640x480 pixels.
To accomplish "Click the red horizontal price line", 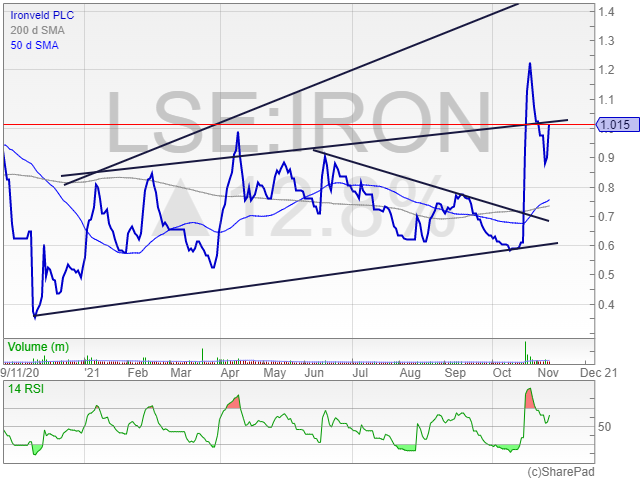I will 300,124.
